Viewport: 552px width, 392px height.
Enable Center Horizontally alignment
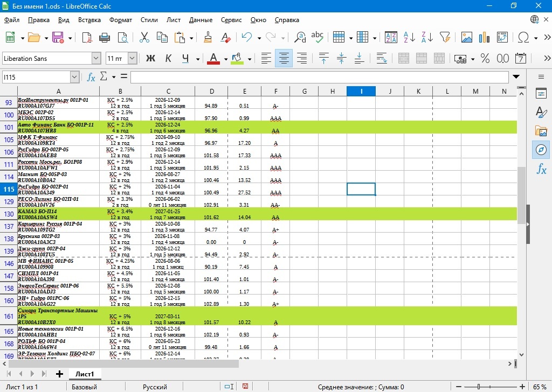pos(284,58)
